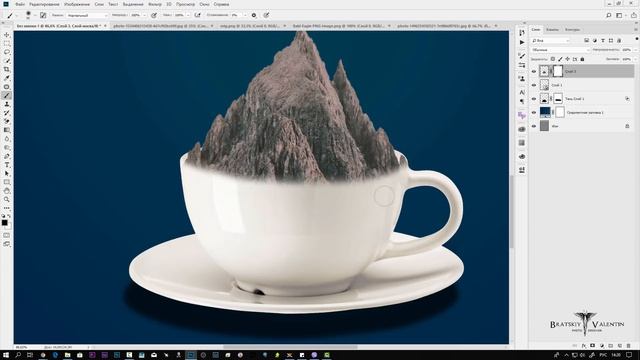
Task: Switch to the Bald Eagle PNG document tab
Action: tap(338, 26)
